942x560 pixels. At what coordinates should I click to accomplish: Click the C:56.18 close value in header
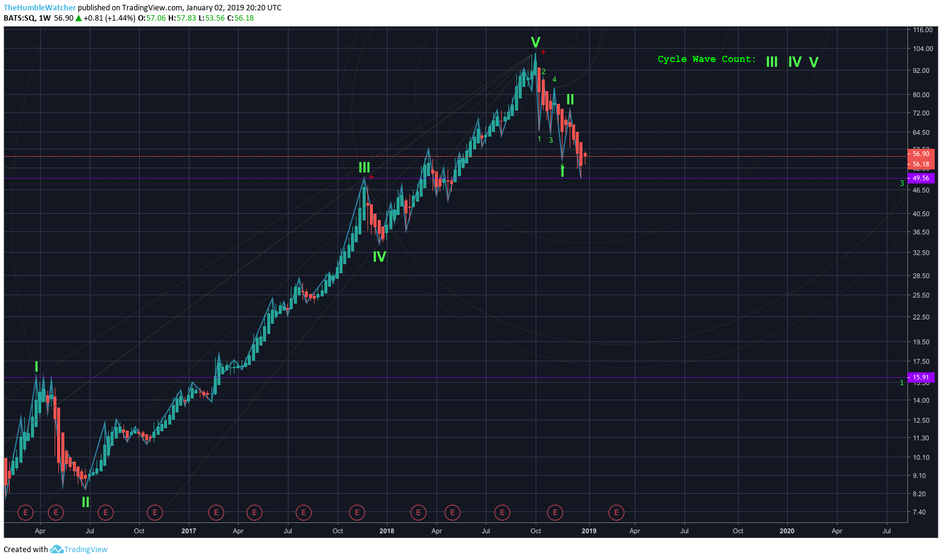click(x=241, y=18)
